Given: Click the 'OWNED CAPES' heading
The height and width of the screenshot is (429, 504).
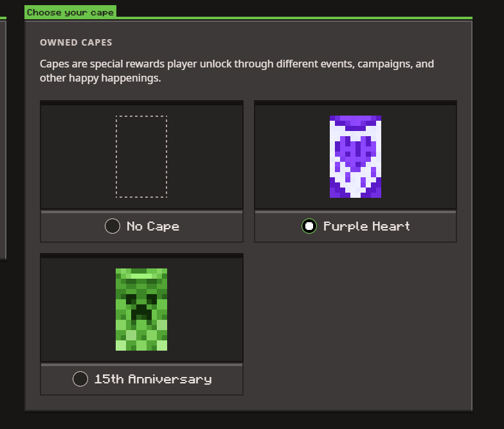Looking at the screenshot, I should coord(76,42).
